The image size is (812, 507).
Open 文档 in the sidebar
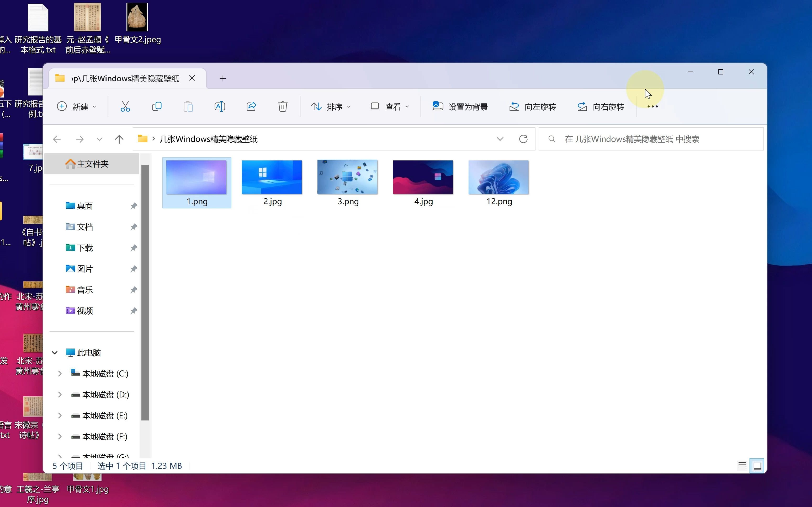pos(84,227)
